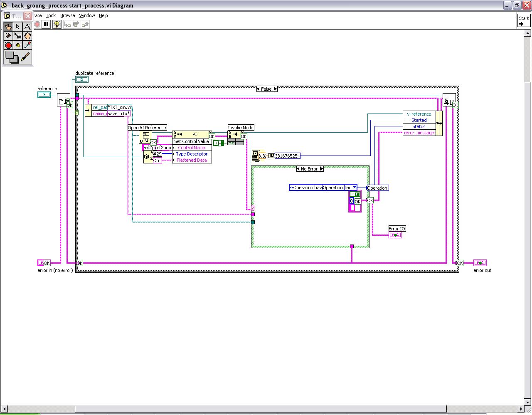Click the horizontal scrollbar right arrow

point(520,409)
